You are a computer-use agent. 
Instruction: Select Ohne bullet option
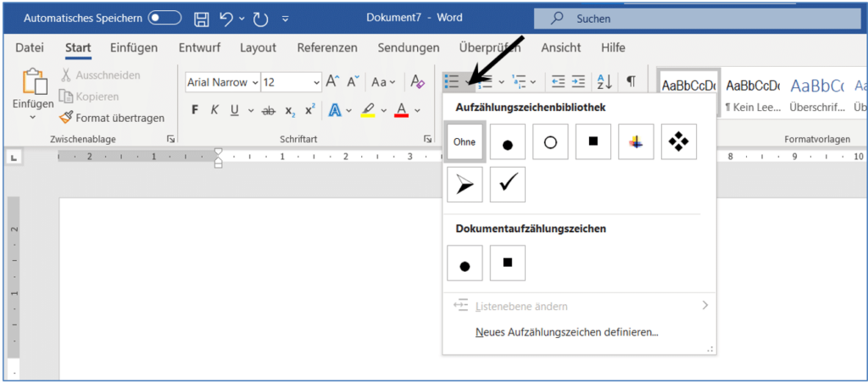(465, 141)
